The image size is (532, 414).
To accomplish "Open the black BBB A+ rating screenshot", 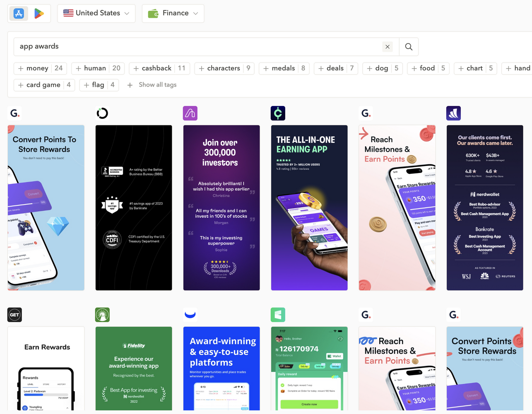I will tap(134, 208).
